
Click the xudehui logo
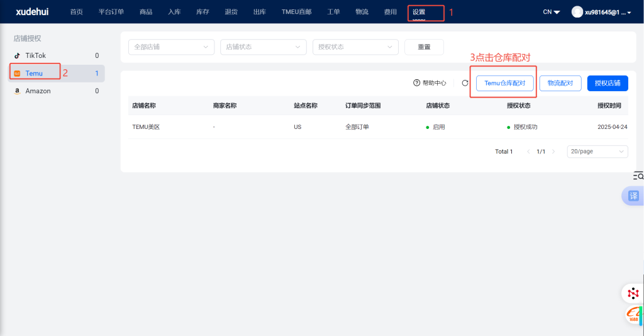32,12
